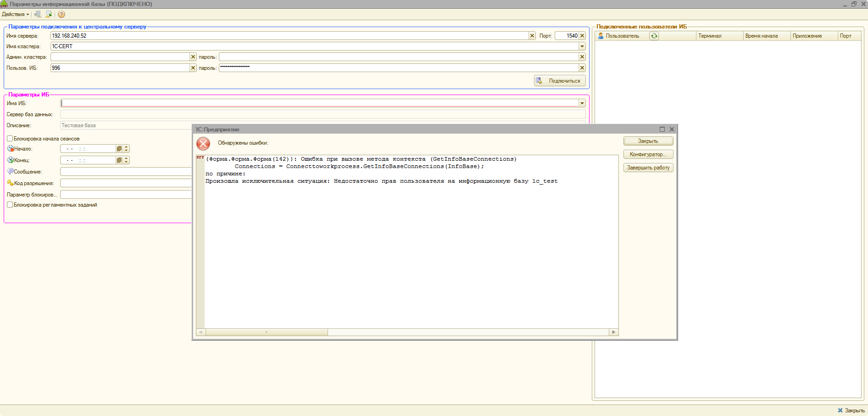Click the Завершить работу button
The height and width of the screenshot is (416, 868).
click(648, 168)
